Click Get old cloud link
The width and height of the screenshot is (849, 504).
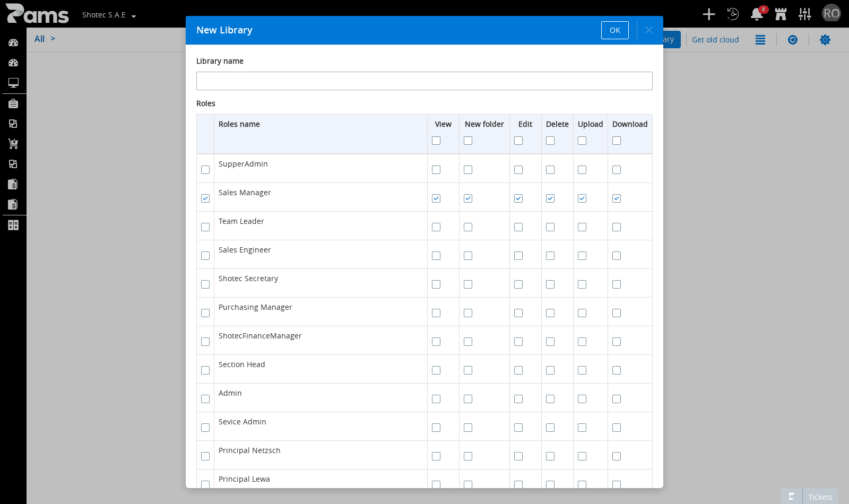click(x=715, y=40)
